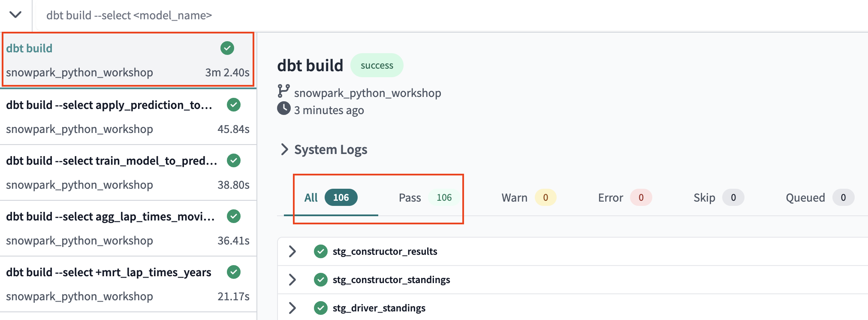Image resolution: width=868 pixels, height=320 pixels.
Task: Switch to the Warn tab
Action: [x=528, y=198]
